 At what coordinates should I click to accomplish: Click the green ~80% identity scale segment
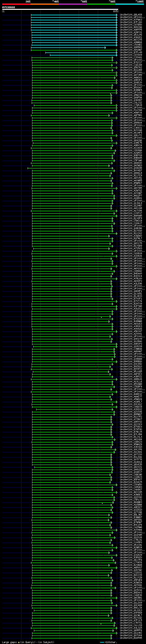click(101, 4)
